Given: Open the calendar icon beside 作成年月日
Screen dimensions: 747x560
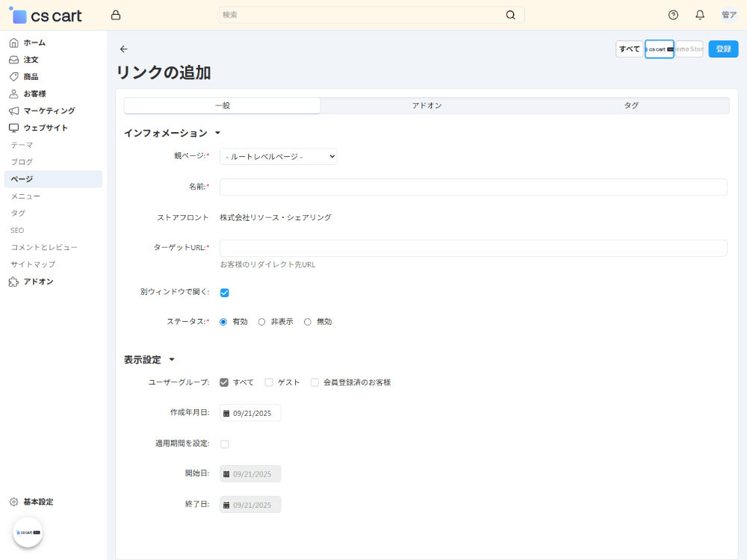Looking at the screenshot, I should coord(226,412).
